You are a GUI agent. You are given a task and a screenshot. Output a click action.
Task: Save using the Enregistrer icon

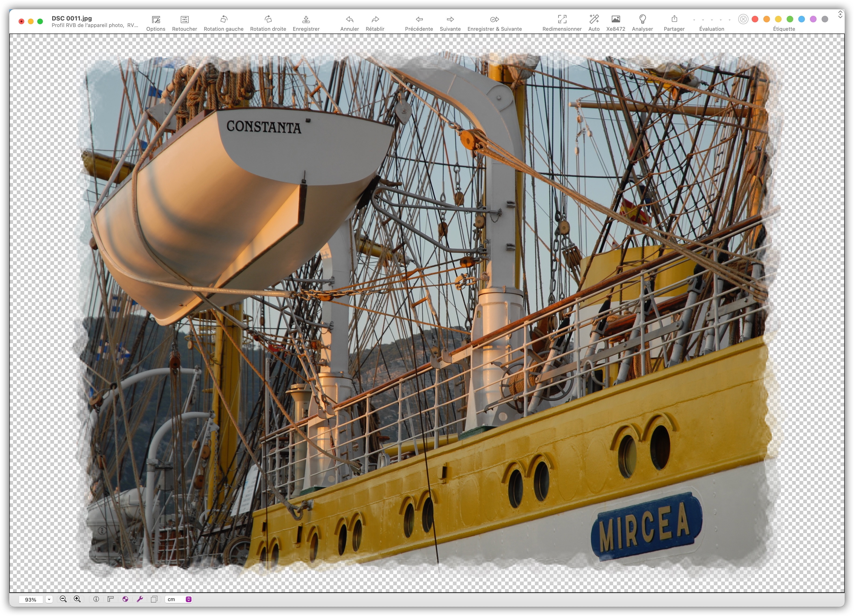(306, 19)
